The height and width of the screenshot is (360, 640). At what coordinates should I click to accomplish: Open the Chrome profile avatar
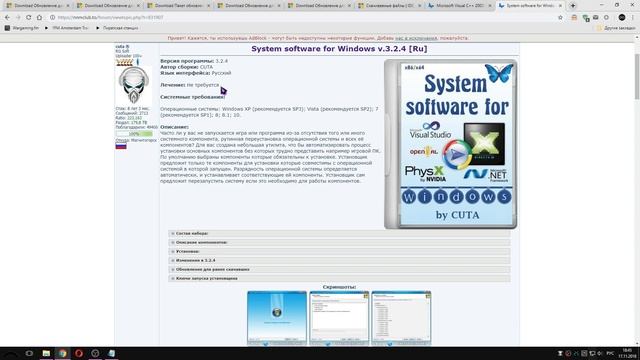pyautogui.click(x=622, y=18)
